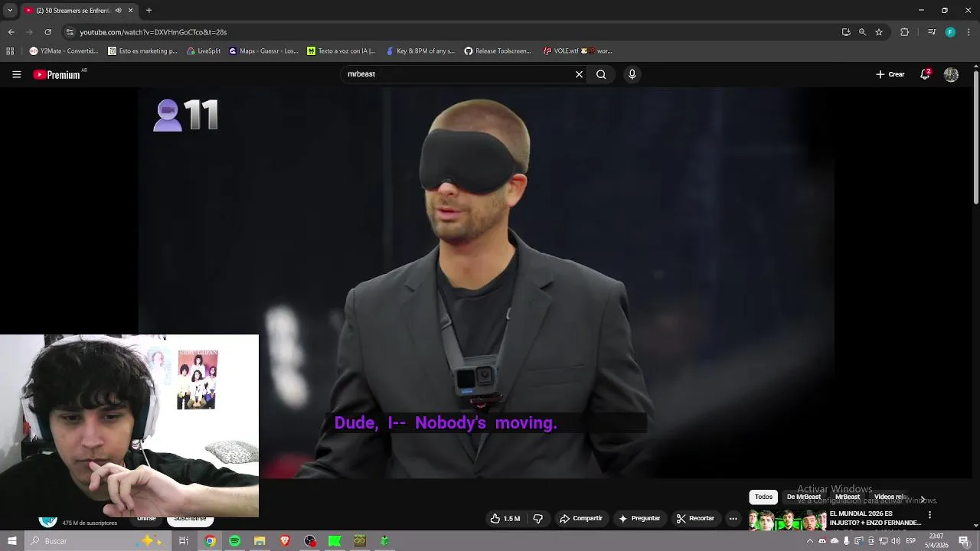Screen dimensions: 980x551
Task: Open Windows notification center
Action: coord(964,541)
